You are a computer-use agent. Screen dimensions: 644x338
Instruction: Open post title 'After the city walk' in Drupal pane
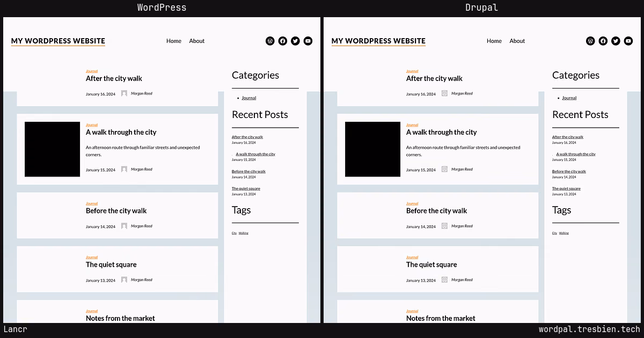pos(434,78)
